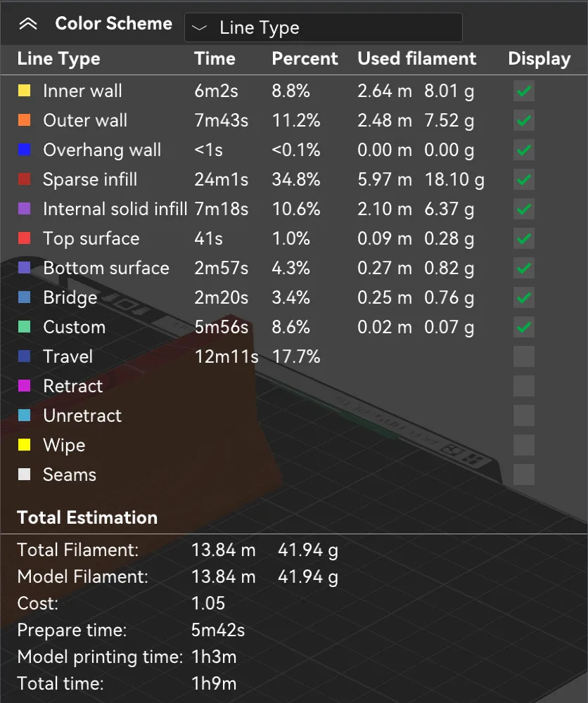Click the Display column header
Viewport: 588px width, 703px height.
click(x=539, y=59)
